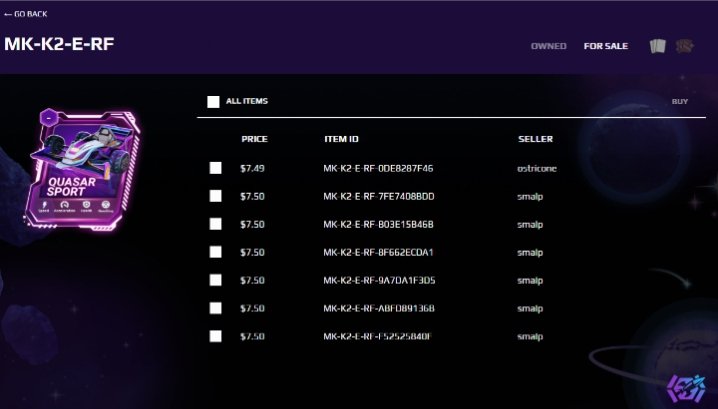Tick checkbox for item 7FE7408BDD

(216, 196)
